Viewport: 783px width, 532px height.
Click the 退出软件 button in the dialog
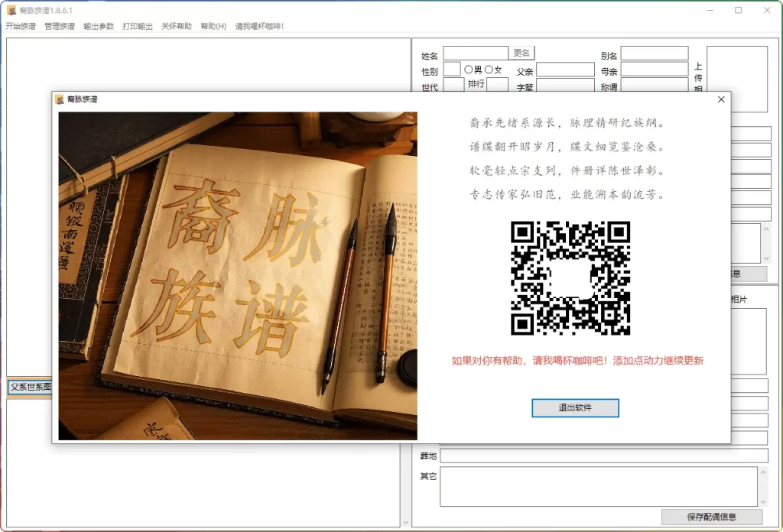tap(575, 407)
